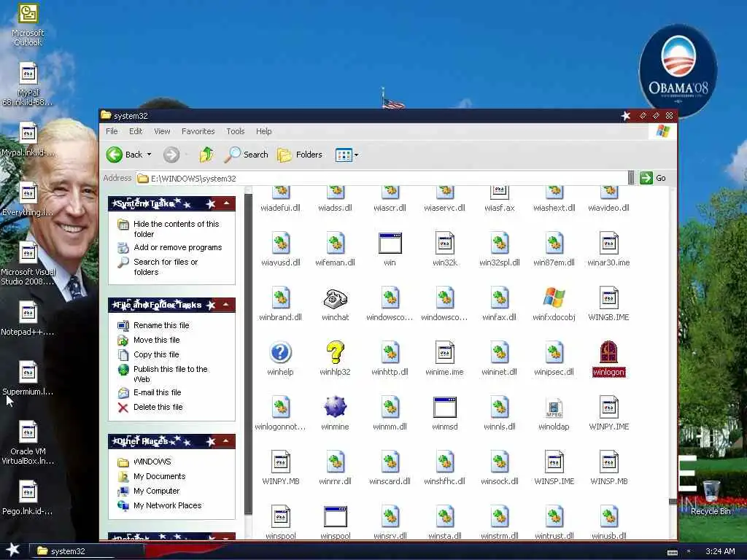Click Delete this file link
The width and height of the screenshot is (747, 560).
tap(158, 407)
